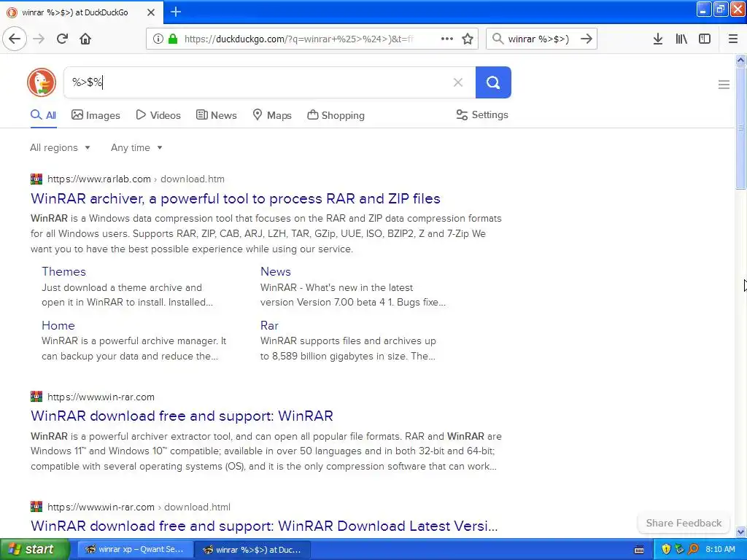Switch to Maps results
The height and width of the screenshot is (560, 747).
point(272,115)
